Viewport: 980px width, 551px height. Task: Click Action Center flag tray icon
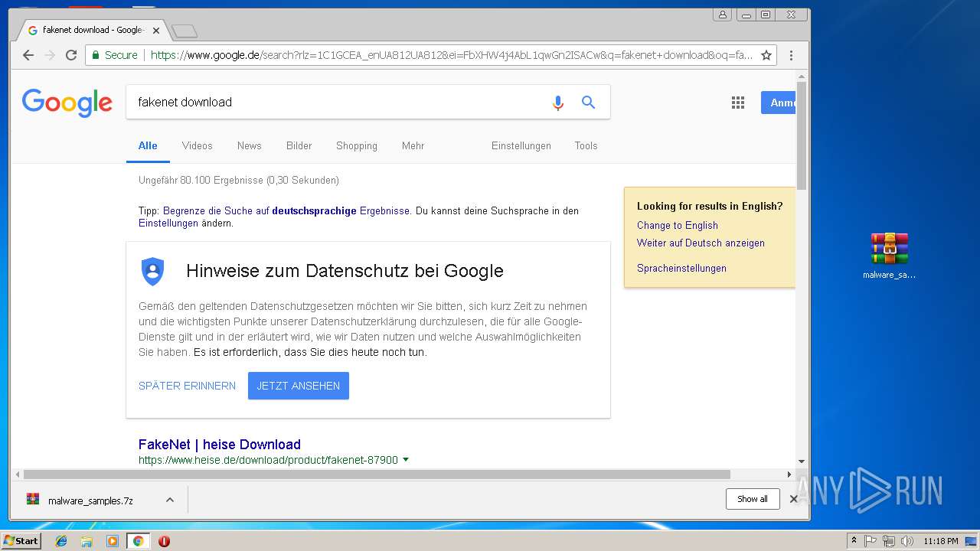871,541
